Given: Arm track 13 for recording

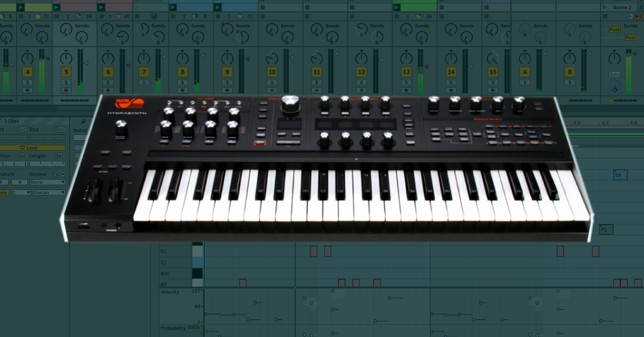Looking at the screenshot, I should (406, 90).
